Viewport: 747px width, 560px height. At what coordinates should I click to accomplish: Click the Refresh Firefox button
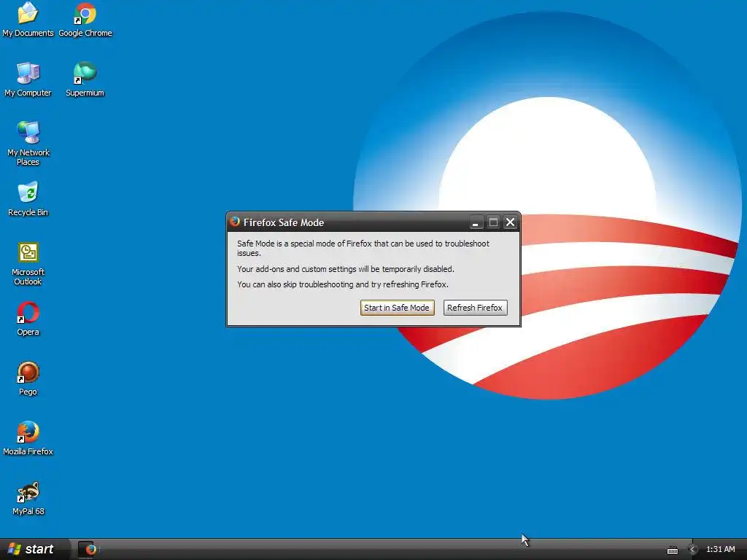pos(475,308)
